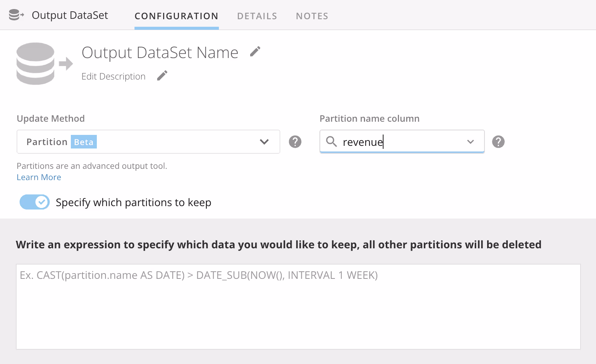Click the Beta badge in Update Method
This screenshot has height=364, width=596.
[84, 142]
